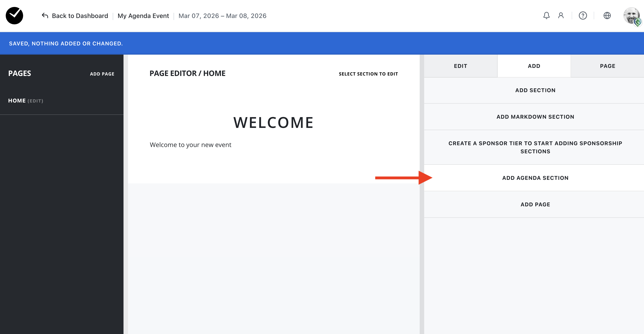Image resolution: width=644 pixels, height=334 pixels.
Task: Click the back arrow icon
Action: coord(45,16)
